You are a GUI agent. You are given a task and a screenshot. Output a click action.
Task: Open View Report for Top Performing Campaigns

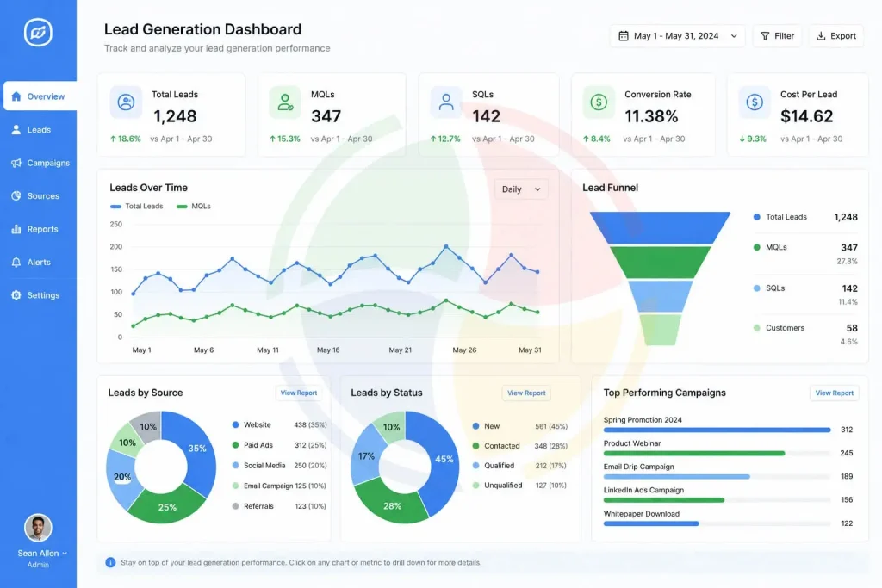pos(834,393)
